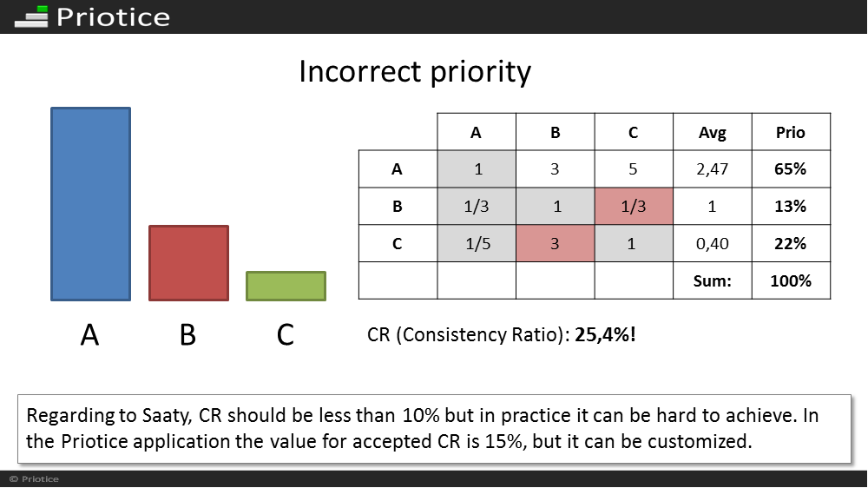
Task: Click the 13% priority value for B
Action: (791, 206)
